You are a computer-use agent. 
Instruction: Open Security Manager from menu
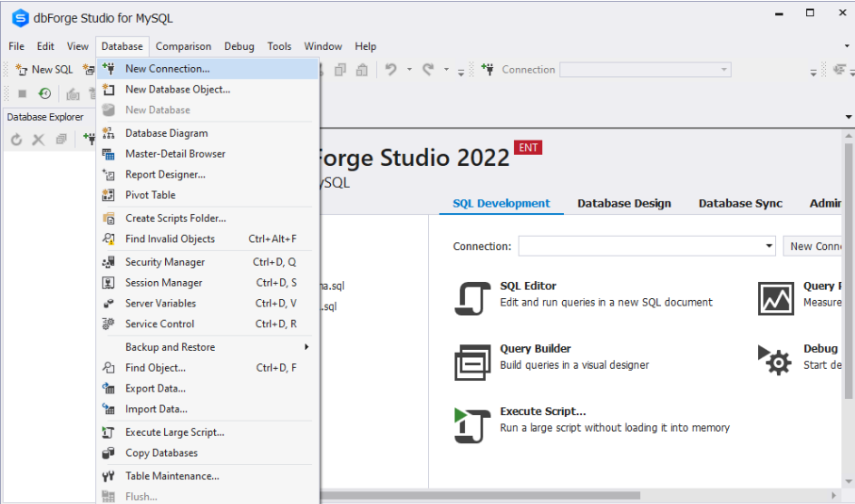(208, 262)
